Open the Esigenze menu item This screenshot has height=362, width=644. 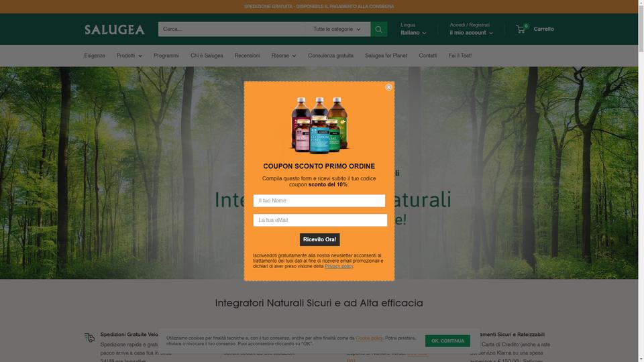[95, 56]
